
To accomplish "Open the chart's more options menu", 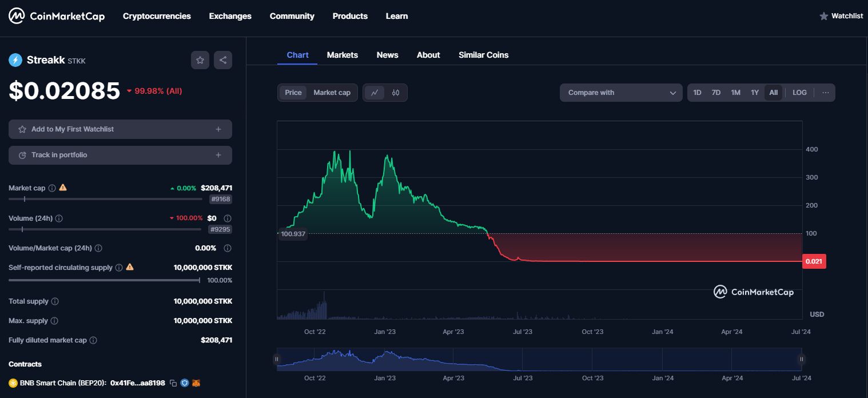I will coord(825,93).
